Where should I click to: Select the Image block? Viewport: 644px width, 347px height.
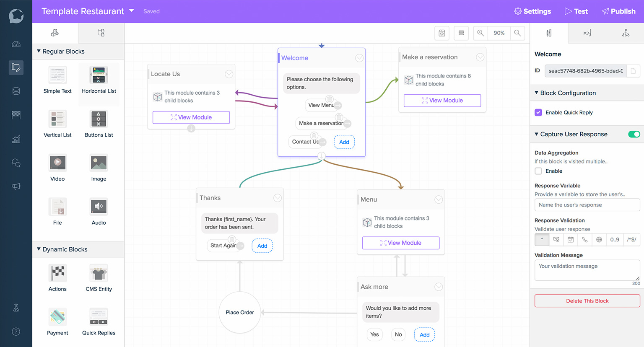[x=99, y=168]
